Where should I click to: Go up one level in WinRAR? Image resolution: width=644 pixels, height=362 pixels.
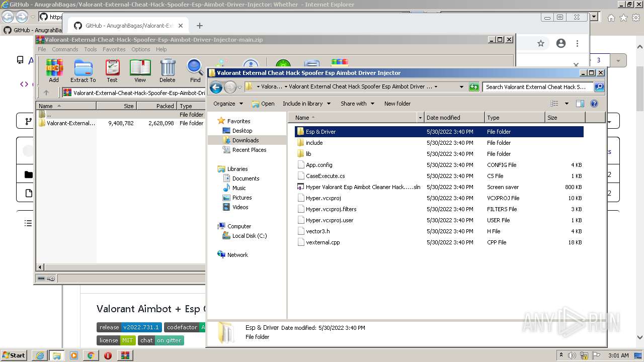[x=46, y=93]
